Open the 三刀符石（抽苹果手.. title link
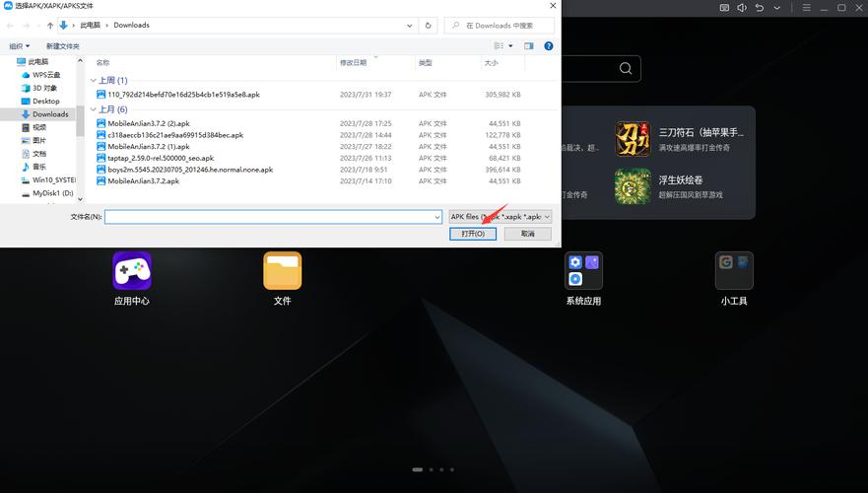 coord(701,132)
